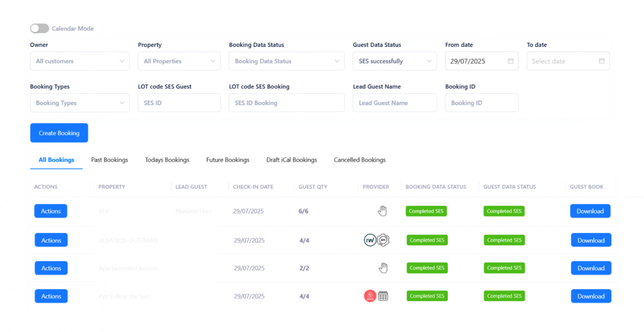The image size is (644, 332).
Task: Open the Owner All customers dropdown
Action: (80, 61)
